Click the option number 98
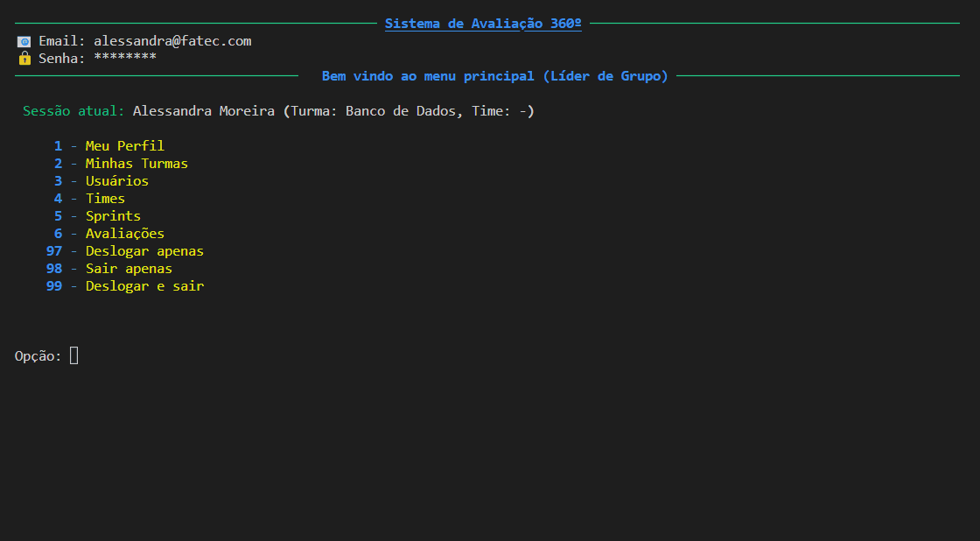This screenshot has width=980, height=541. click(x=54, y=269)
